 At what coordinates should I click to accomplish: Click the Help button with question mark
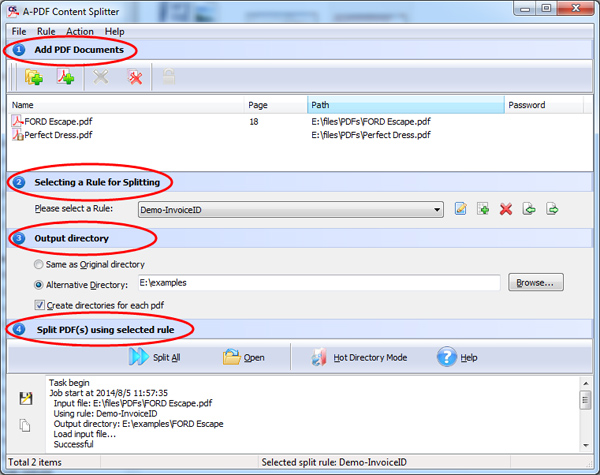(457, 357)
